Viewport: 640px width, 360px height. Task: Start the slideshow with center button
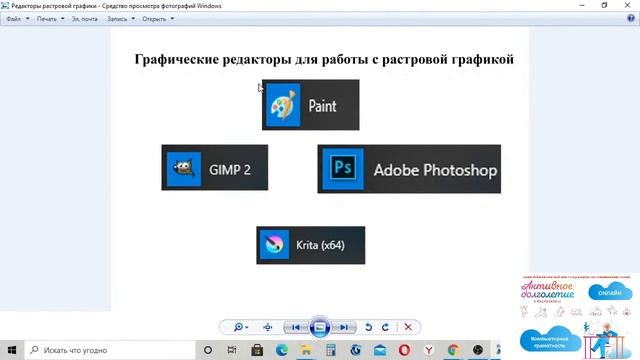(x=320, y=327)
